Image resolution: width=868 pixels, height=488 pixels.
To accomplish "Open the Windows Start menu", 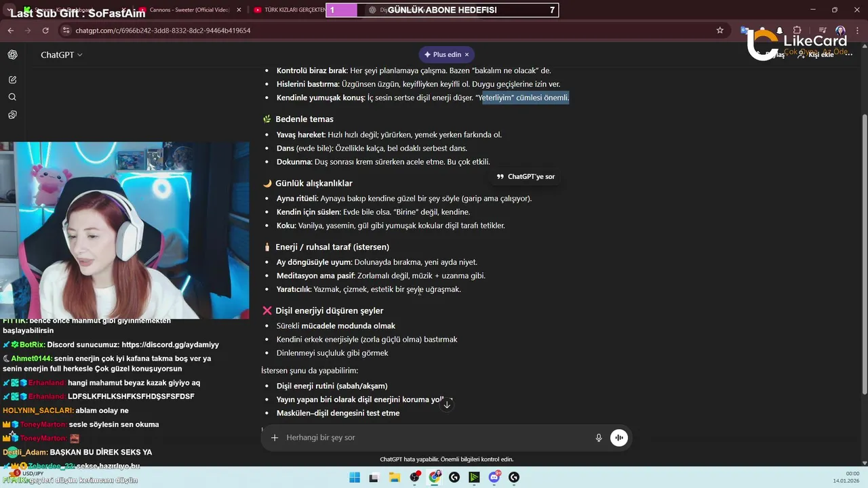I will click(x=355, y=477).
